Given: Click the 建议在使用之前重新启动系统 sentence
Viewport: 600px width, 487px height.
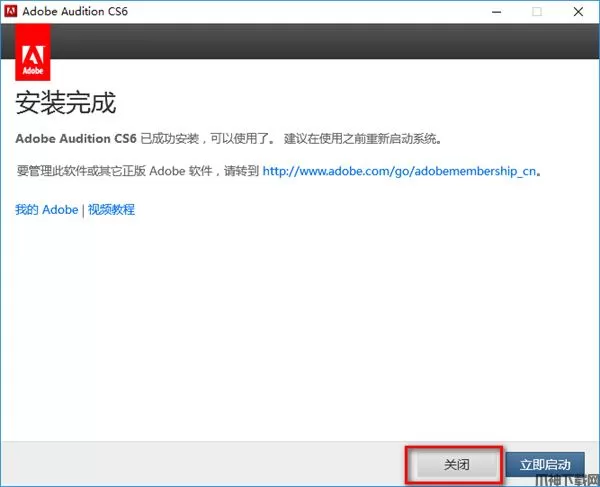Looking at the screenshot, I should coord(362,138).
